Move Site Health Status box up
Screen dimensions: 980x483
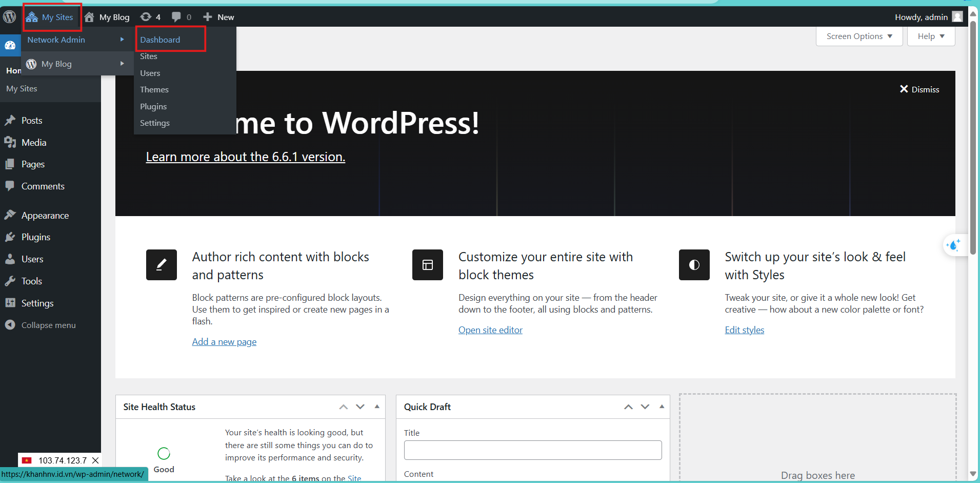coord(344,407)
